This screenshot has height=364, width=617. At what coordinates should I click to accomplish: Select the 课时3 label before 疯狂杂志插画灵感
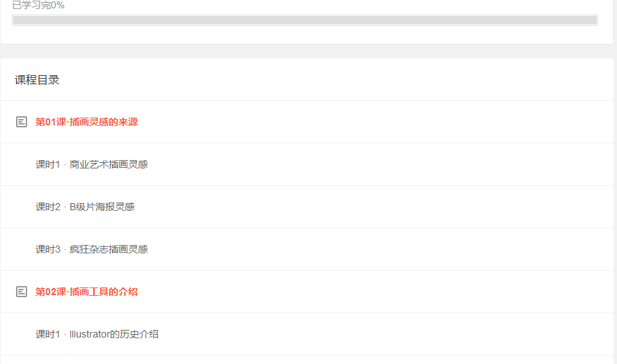47,249
